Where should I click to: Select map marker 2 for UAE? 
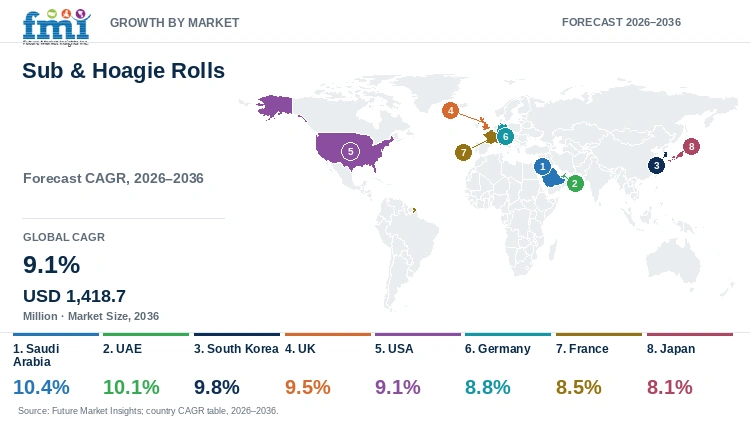tap(575, 183)
